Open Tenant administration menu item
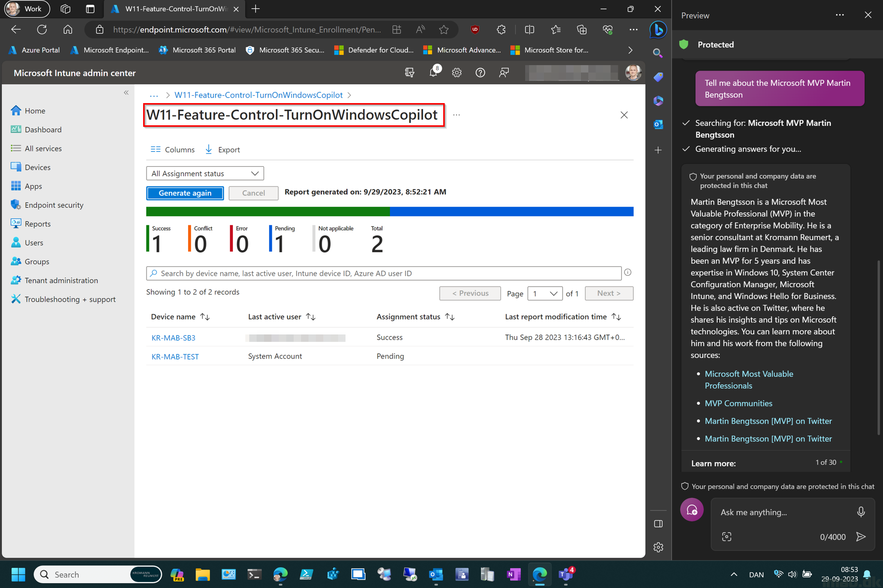883x588 pixels. [x=61, y=280]
